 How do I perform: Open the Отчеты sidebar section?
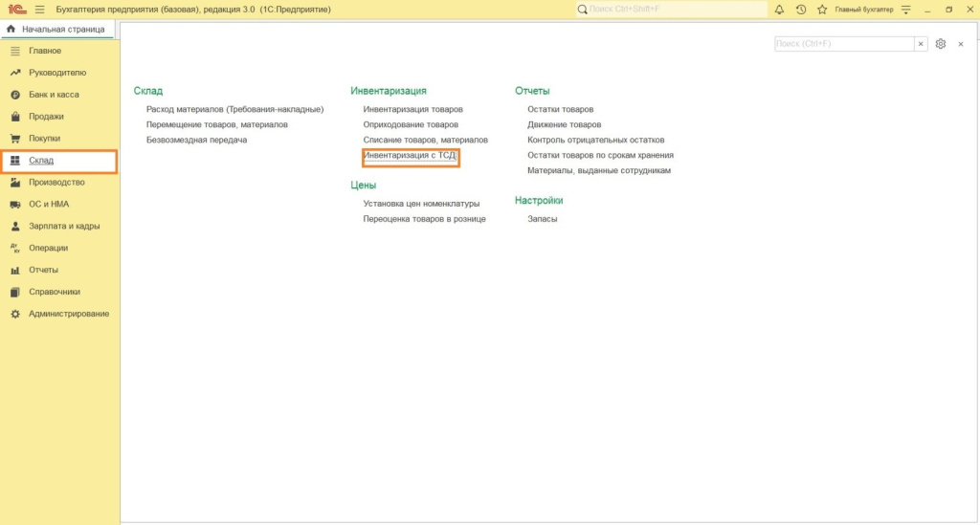(59, 270)
